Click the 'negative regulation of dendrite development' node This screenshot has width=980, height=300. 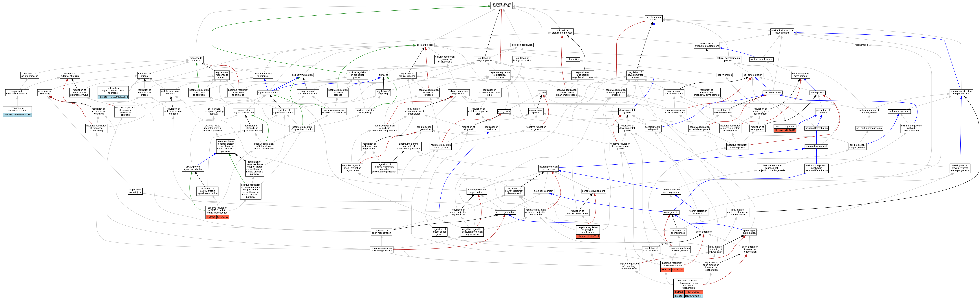[588, 232]
